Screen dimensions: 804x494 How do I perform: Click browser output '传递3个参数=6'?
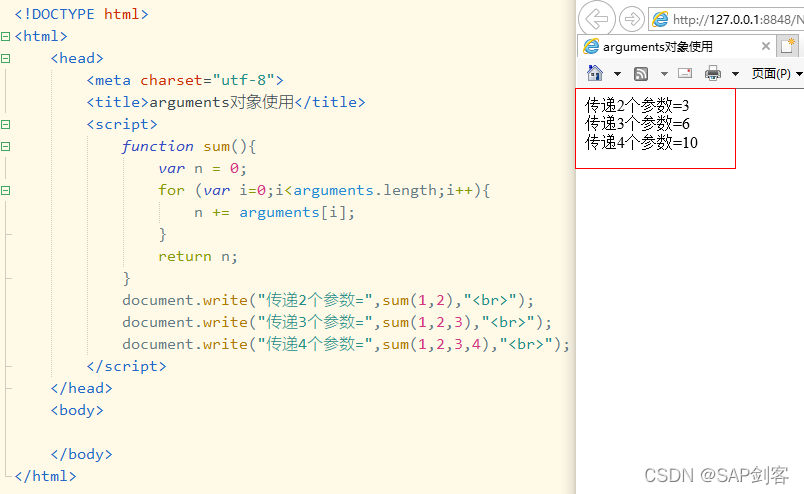pyautogui.click(x=637, y=124)
